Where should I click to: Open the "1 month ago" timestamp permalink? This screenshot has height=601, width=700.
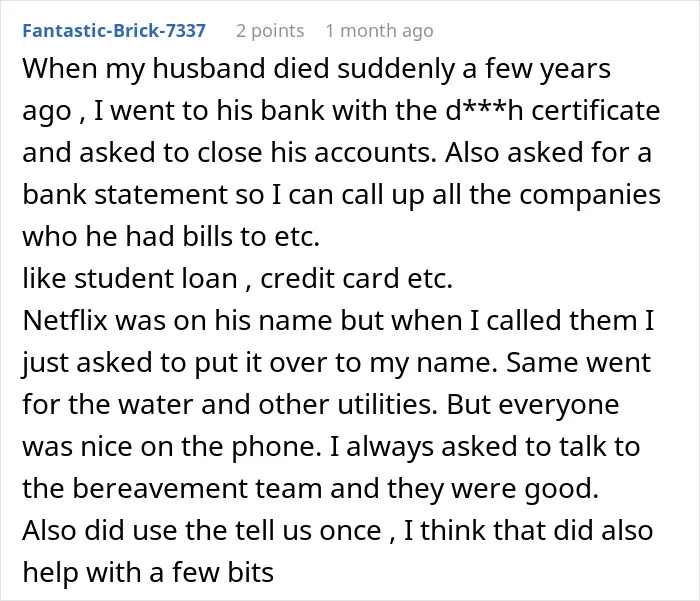[x=379, y=31]
